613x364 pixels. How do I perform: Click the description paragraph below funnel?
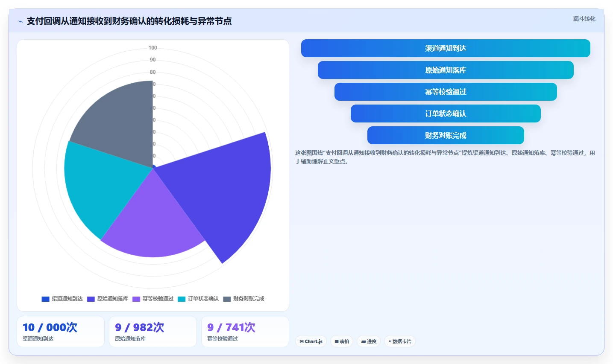(x=445, y=157)
